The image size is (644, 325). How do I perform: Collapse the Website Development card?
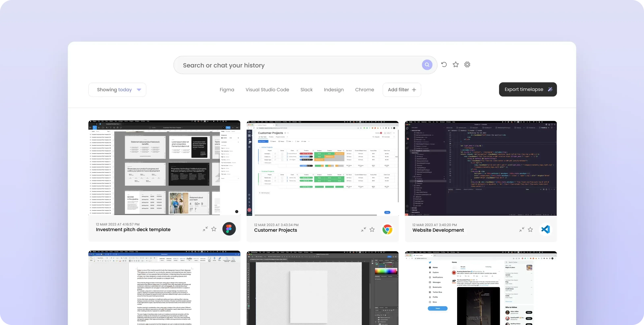(522, 229)
